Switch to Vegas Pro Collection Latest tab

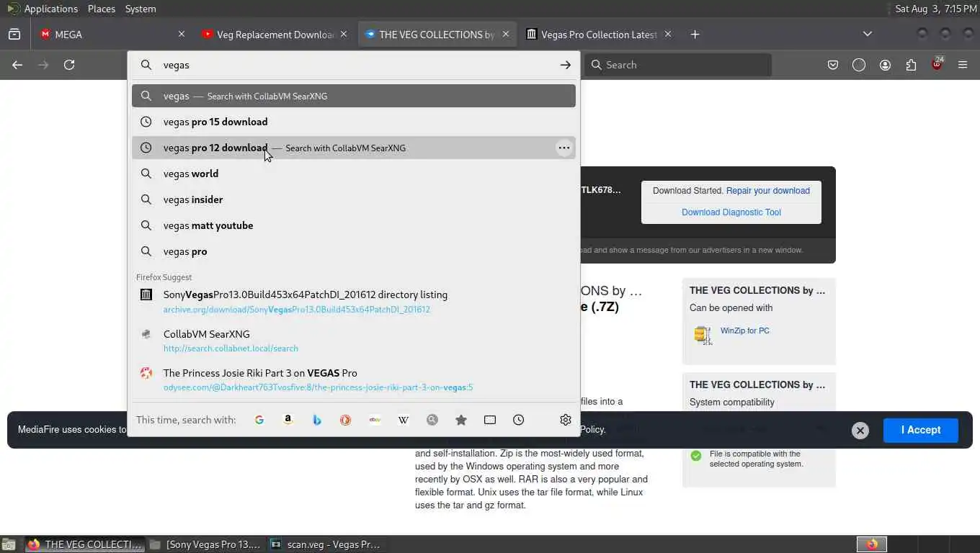coord(600,34)
